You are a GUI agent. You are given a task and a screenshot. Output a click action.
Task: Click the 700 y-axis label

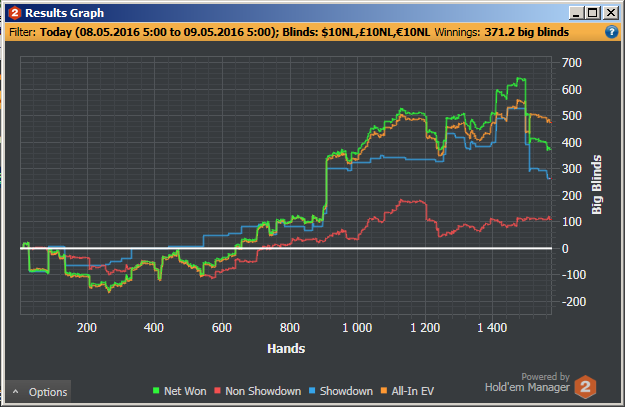click(x=572, y=63)
